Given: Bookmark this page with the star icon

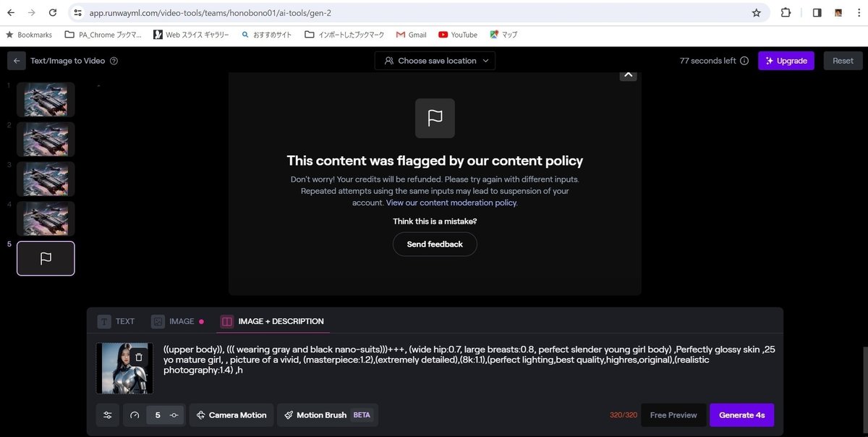Looking at the screenshot, I should (x=757, y=12).
